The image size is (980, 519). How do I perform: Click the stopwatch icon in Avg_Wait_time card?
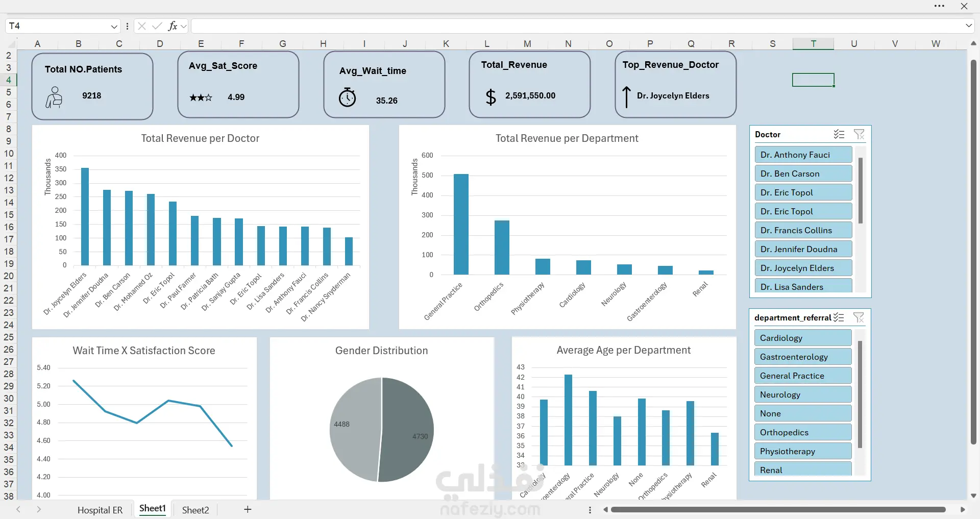pyautogui.click(x=348, y=97)
